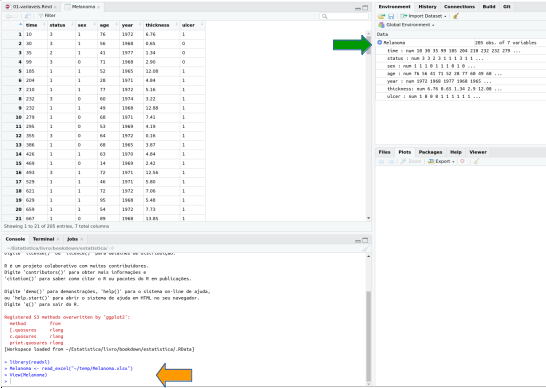546x388 pixels.
Task: Switch to the Files tab
Action: (384, 152)
